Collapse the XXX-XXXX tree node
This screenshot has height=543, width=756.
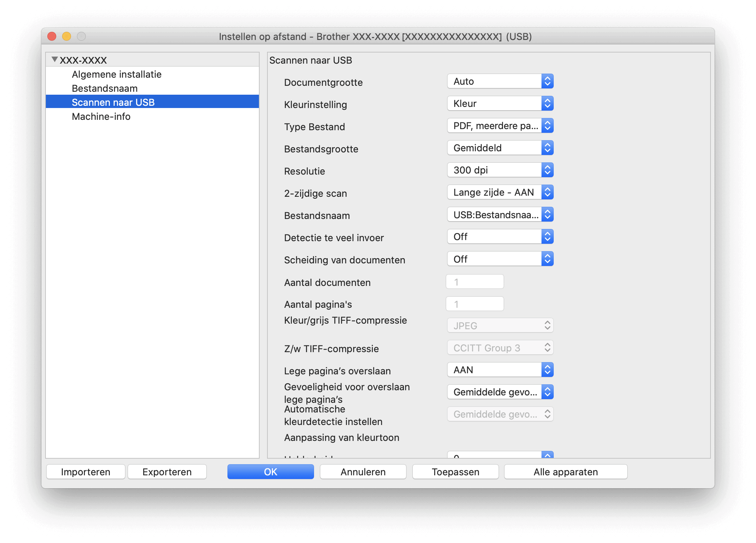tap(55, 60)
